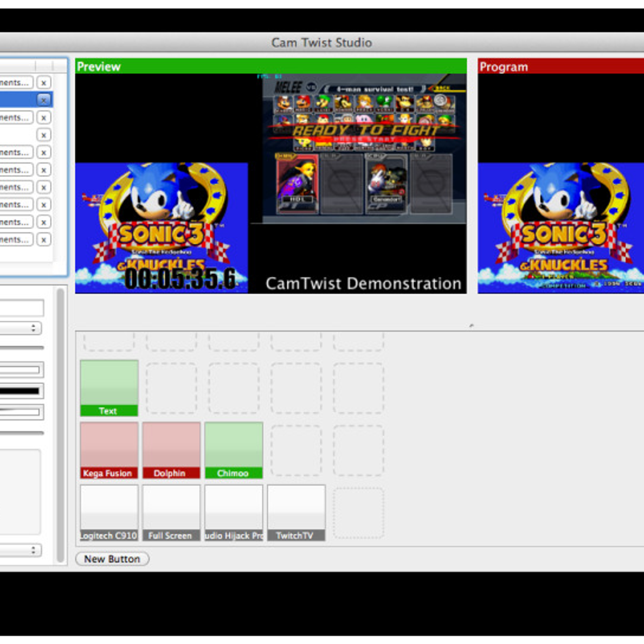Click the 00:05:35.6 timer overlay
The image size is (644, 644).
pyautogui.click(x=180, y=279)
